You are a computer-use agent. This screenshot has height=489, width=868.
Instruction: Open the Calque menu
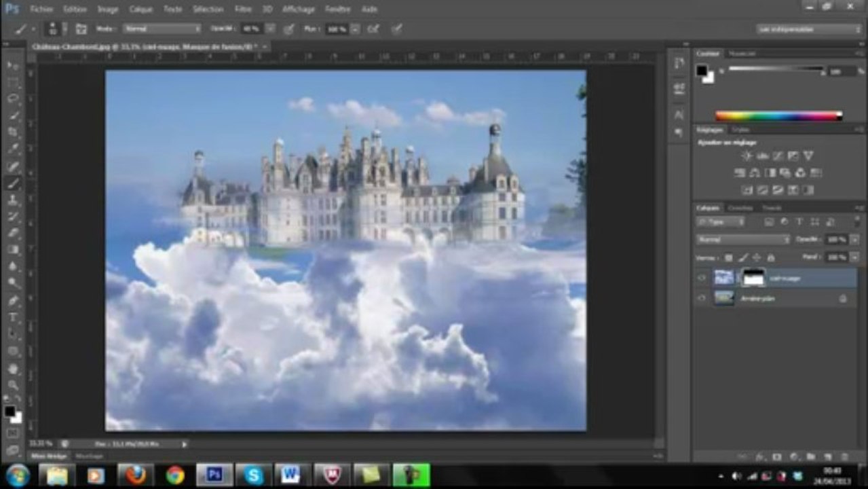141,10
